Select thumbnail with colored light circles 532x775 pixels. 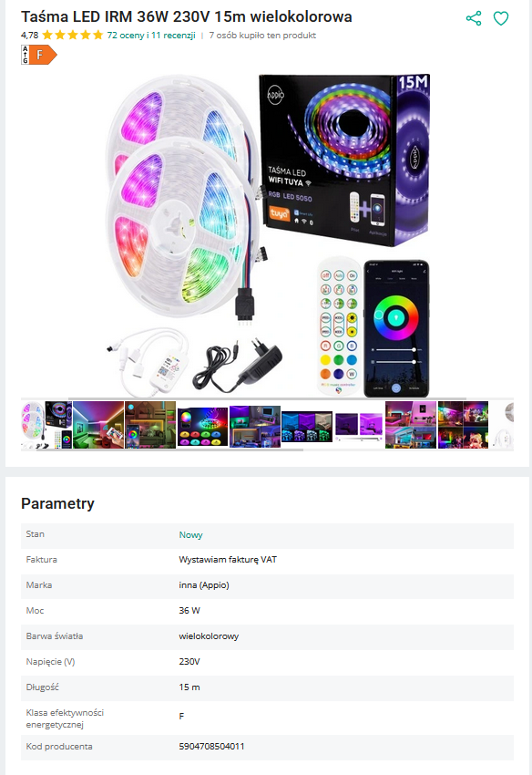click(x=202, y=427)
